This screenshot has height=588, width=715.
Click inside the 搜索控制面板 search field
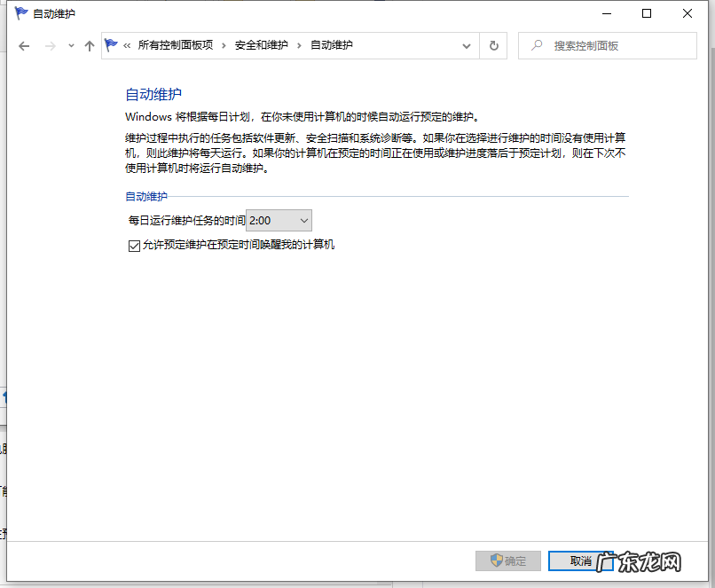[612, 45]
